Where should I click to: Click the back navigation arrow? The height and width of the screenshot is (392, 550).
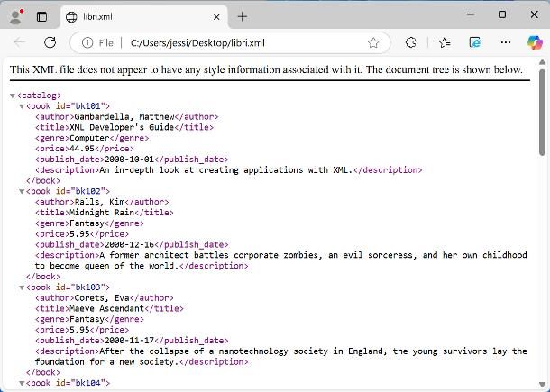20,42
